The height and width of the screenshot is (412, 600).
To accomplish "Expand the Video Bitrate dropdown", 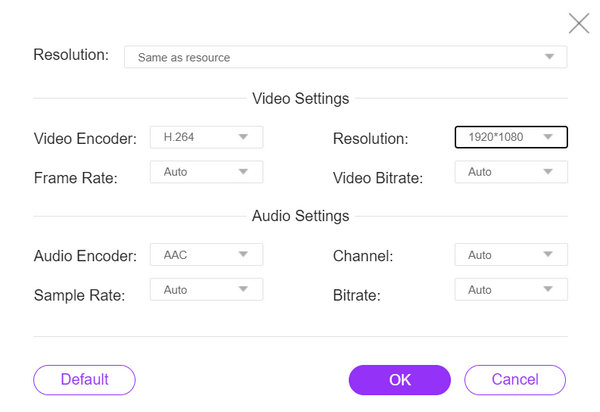I will [x=510, y=172].
